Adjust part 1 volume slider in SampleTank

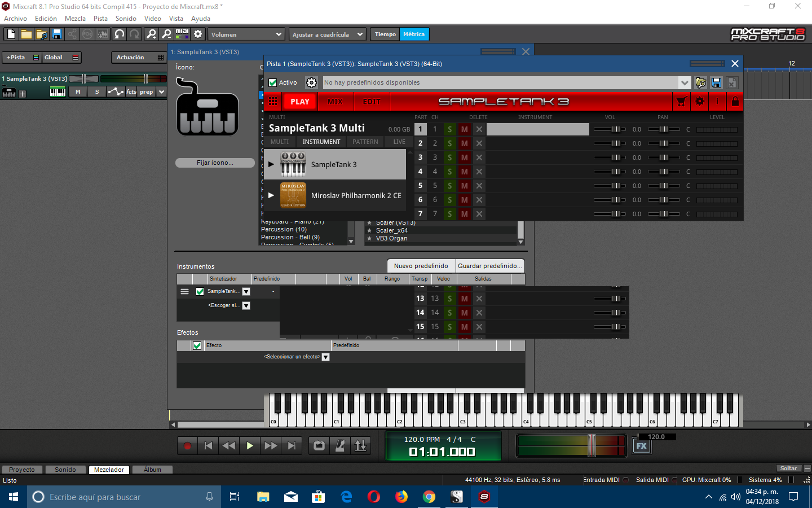tap(615, 129)
